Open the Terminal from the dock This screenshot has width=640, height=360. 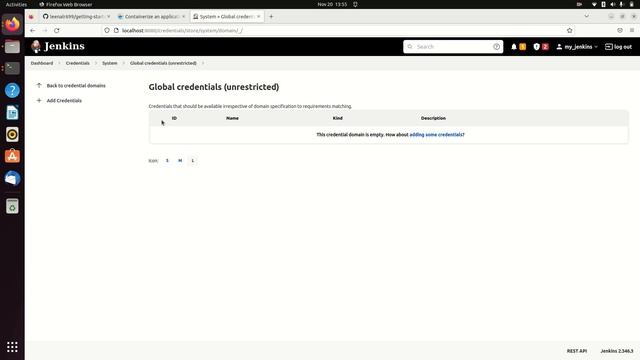12,68
